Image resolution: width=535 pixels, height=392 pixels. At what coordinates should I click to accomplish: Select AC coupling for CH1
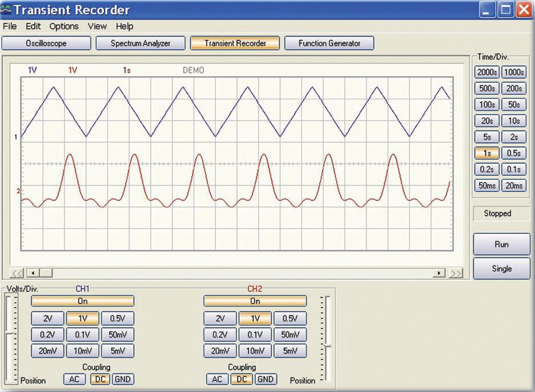pyautogui.click(x=74, y=379)
